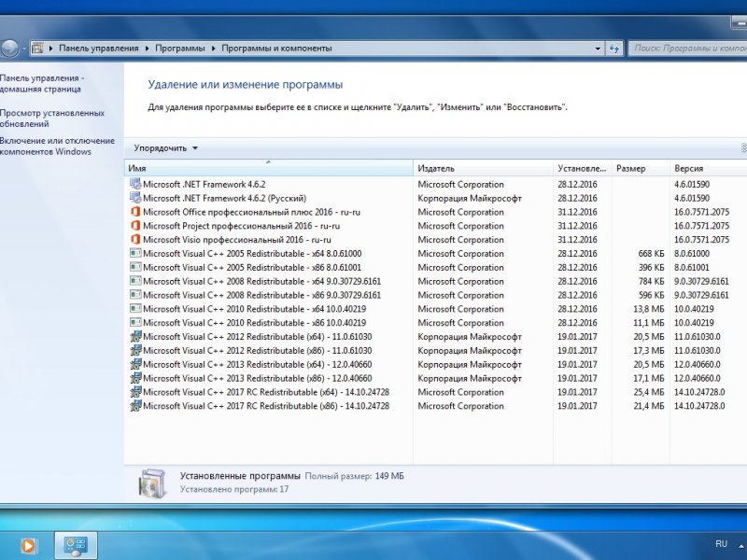
Task: Select Microsoft Office профессиональный плюс 2016 - ru-ru
Action: (435, 212)
